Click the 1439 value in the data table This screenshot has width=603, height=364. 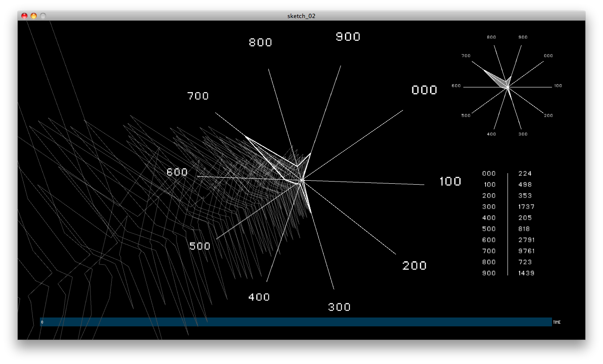coord(526,273)
